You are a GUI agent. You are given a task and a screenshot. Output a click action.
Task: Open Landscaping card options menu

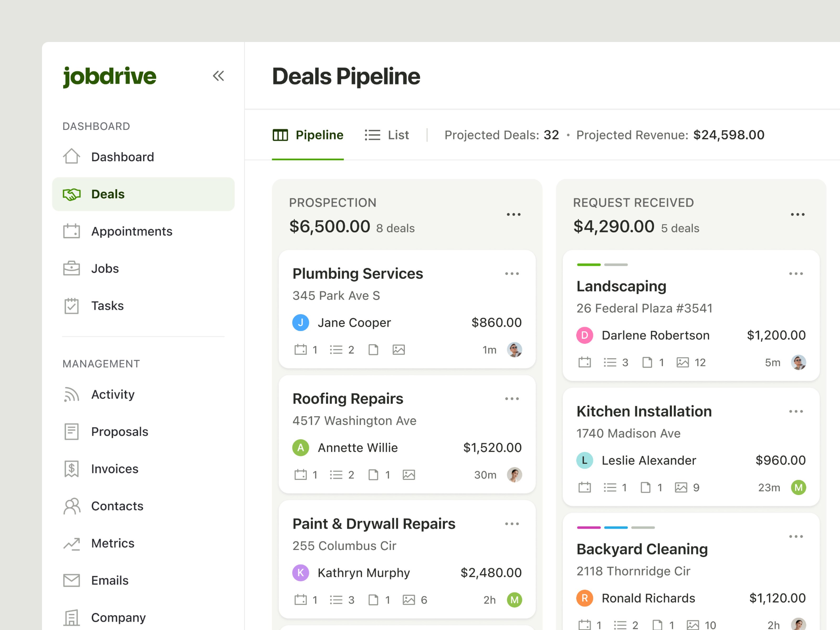coord(796,274)
